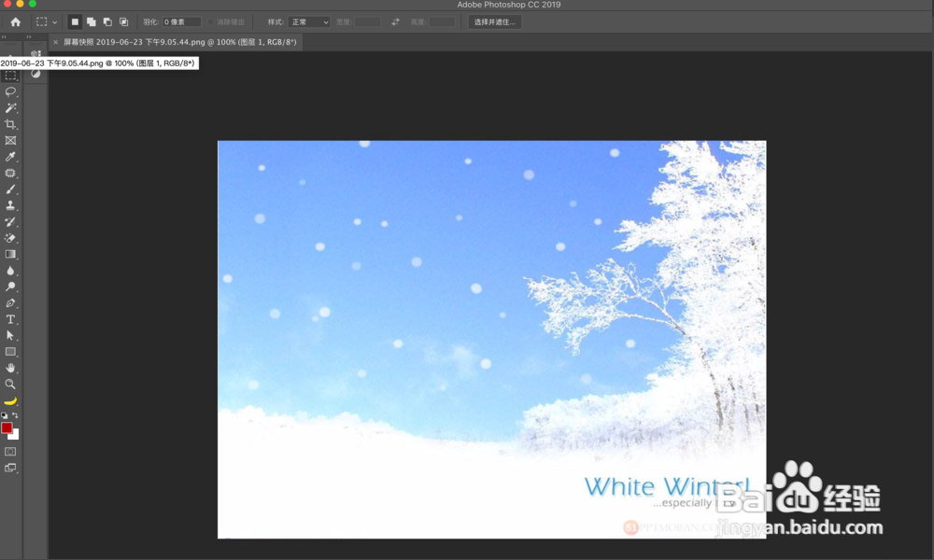This screenshot has width=934, height=560.
Task: Open the 样式 style dropdown showing 正常
Action: [309, 22]
